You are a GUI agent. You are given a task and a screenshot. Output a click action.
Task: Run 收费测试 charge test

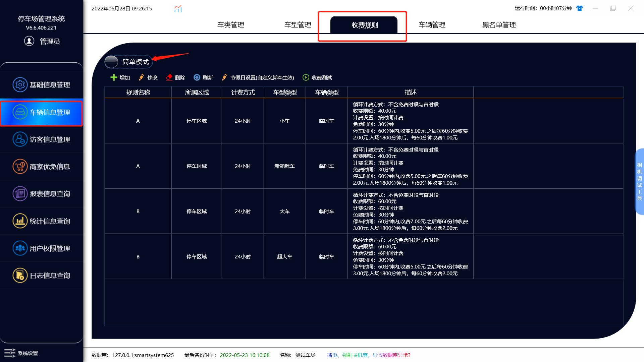tap(317, 77)
